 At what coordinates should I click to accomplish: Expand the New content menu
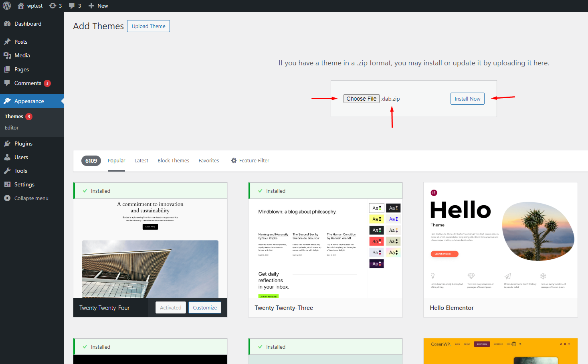98,6
